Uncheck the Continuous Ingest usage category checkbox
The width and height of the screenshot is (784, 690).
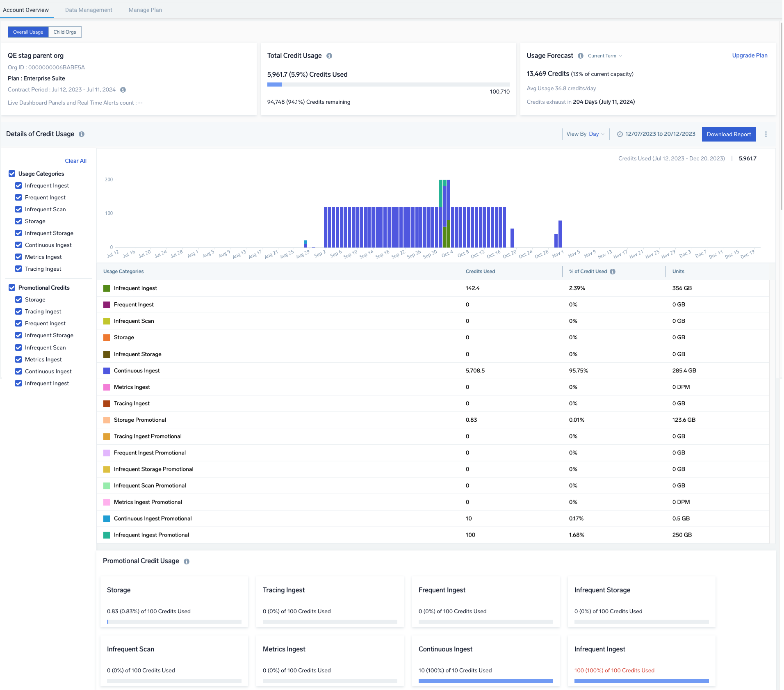(x=18, y=245)
